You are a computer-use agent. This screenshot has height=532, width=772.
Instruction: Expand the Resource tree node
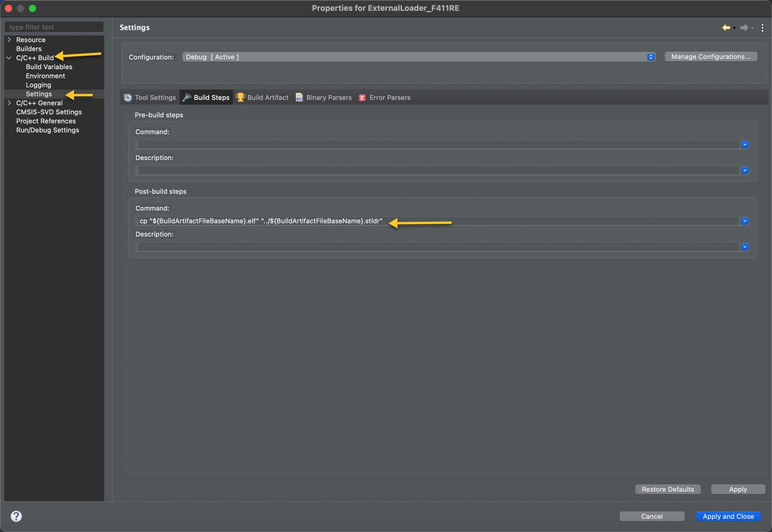coord(9,40)
